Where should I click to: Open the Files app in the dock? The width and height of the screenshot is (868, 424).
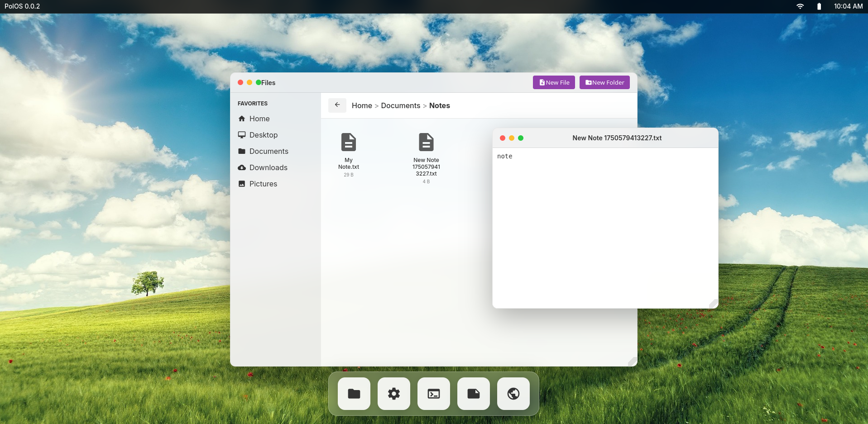tap(354, 394)
